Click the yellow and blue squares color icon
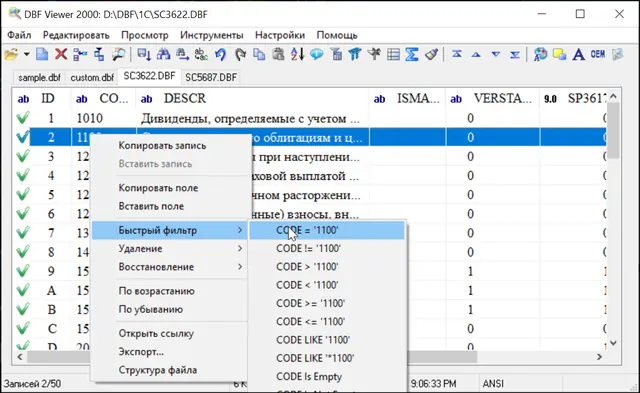Screen dimensions: 640x393 559,54
